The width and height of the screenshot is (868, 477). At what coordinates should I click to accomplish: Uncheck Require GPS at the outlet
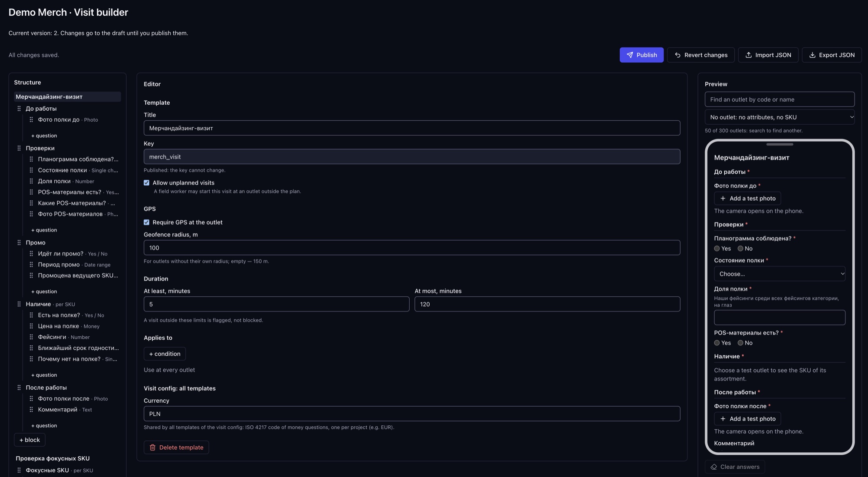click(x=147, y=222)
